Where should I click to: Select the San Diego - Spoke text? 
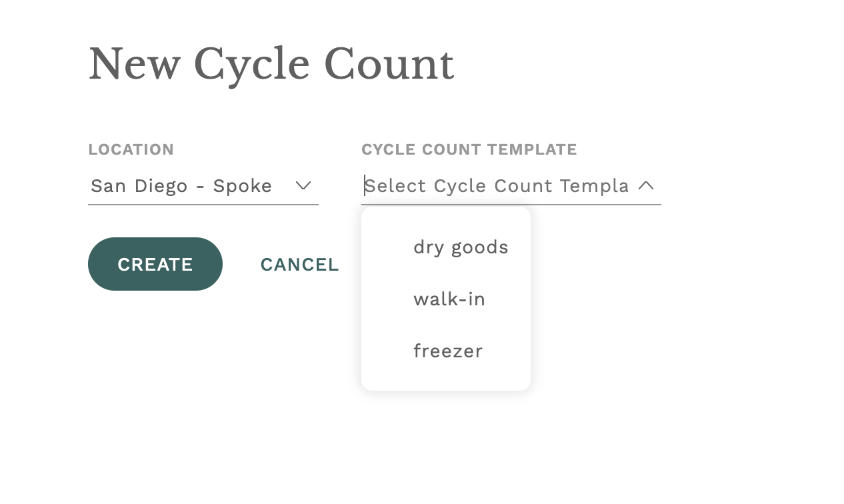tap(181, 186)
